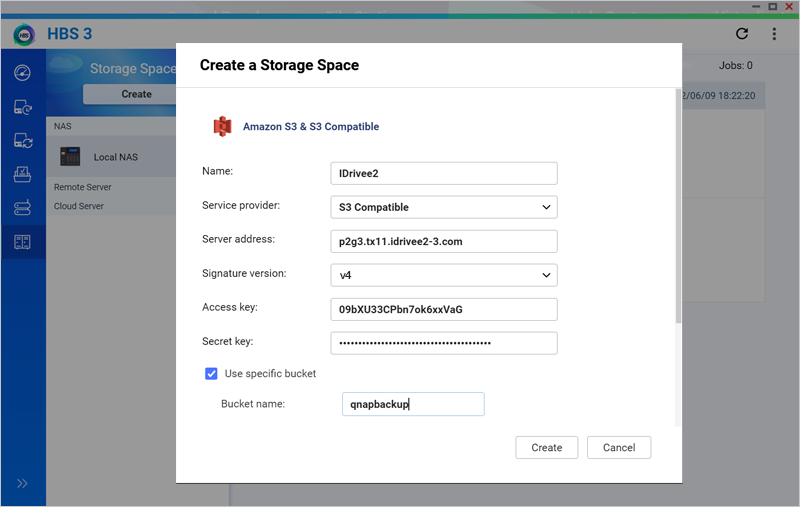800x507 pixels.
Task: Click the Create button in the dialog
Action: click(x=546, y=447)
